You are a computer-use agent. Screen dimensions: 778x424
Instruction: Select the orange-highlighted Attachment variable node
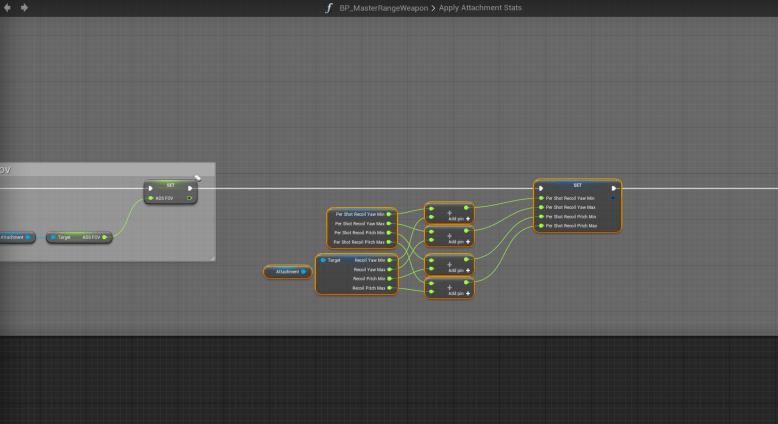tap(286, 271)
